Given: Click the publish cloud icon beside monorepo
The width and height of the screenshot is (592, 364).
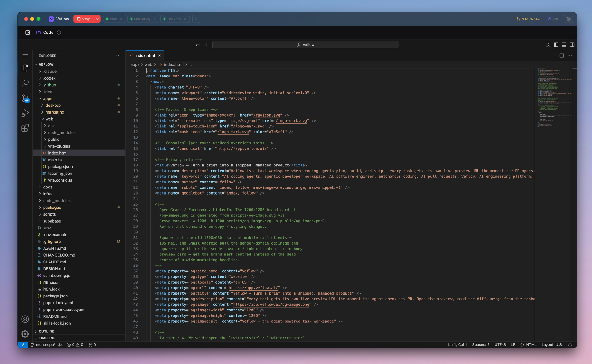Looking at the screenshot, I should [60, 345].
